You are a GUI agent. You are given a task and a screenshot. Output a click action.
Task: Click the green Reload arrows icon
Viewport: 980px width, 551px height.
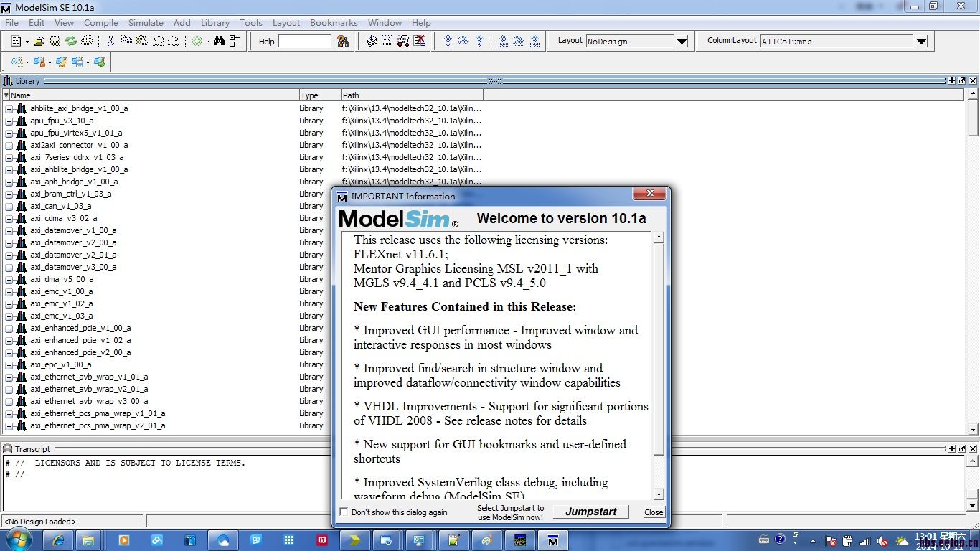coord(71,42)
